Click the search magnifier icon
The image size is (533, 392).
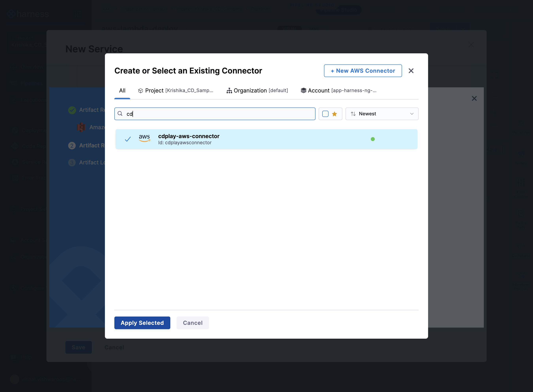click(120, 114)
